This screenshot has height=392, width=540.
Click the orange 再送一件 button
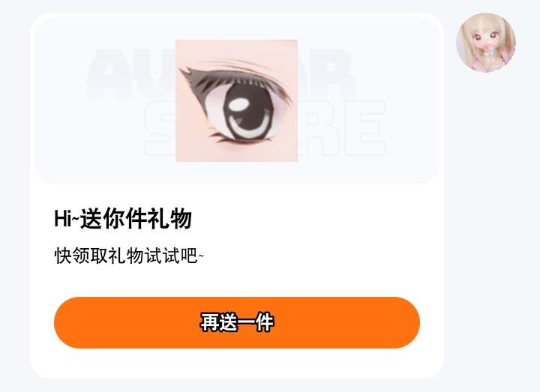pyautogui.click(x=237, y=322)
